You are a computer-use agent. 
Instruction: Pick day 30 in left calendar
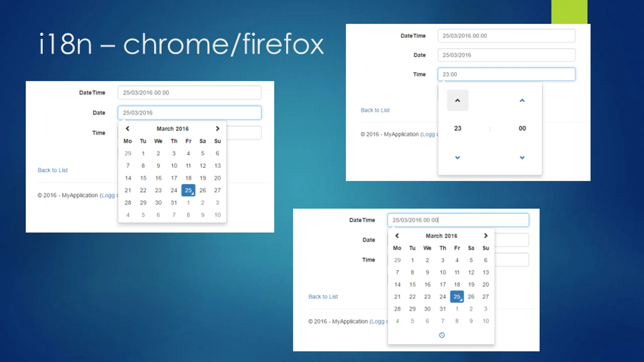(158, 203)
